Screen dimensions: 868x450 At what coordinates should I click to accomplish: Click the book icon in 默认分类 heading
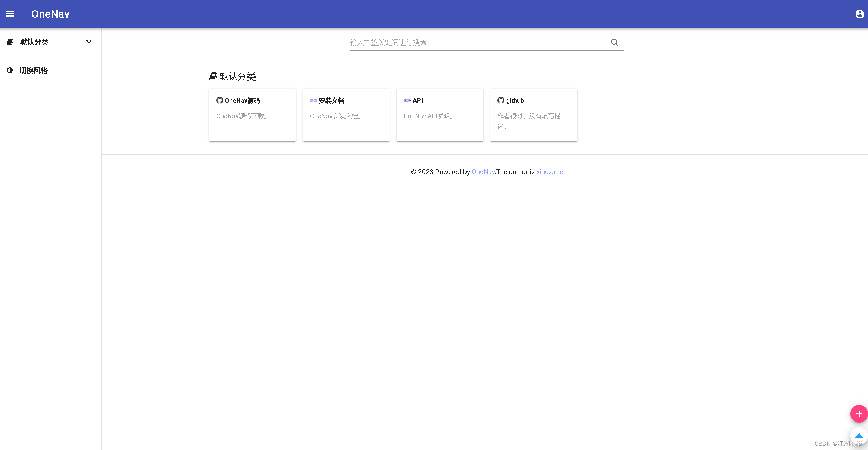(213, 76)
